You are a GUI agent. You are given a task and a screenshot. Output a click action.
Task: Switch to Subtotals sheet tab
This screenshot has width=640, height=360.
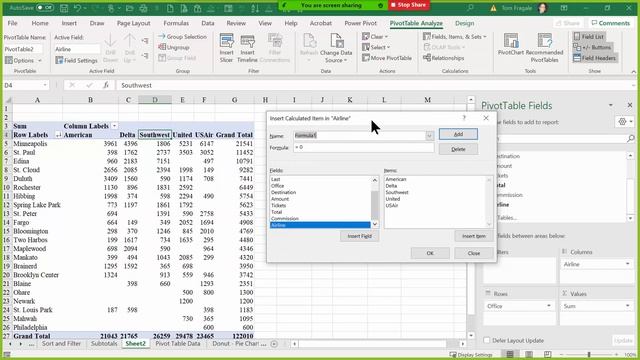tap(104, 344)
